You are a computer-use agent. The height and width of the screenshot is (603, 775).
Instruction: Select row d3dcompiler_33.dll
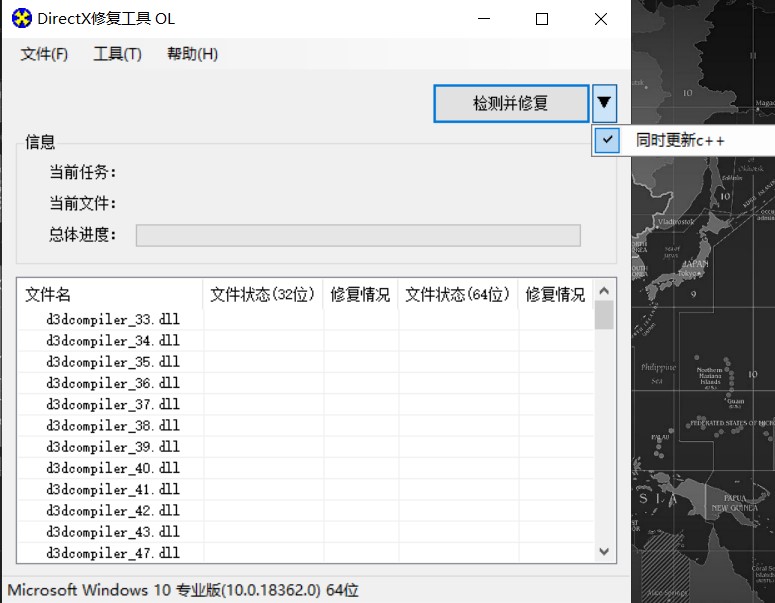pos(305,319)
